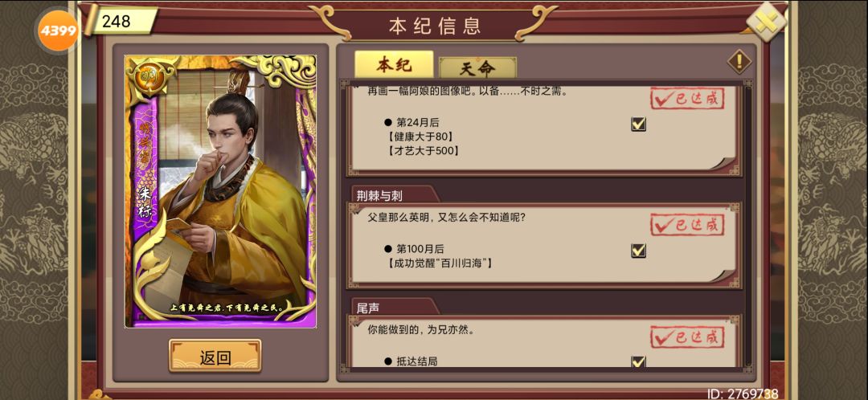868x400 pixels.
Task: Open the exclamation info diamond icon
Action: pos(739,61)
